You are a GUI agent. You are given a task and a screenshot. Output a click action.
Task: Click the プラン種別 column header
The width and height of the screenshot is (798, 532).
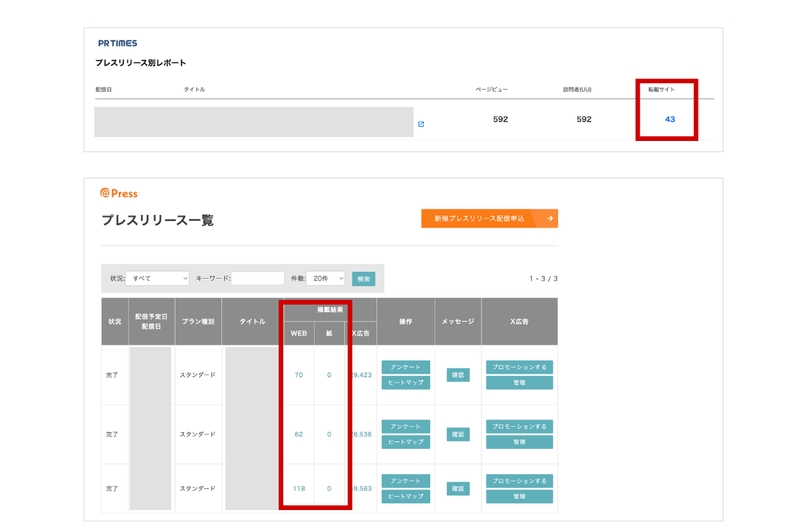[x=198, y=321]
